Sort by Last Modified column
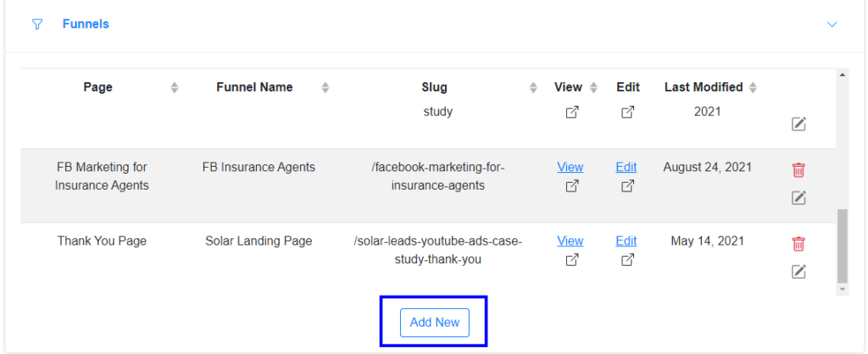 753,87
